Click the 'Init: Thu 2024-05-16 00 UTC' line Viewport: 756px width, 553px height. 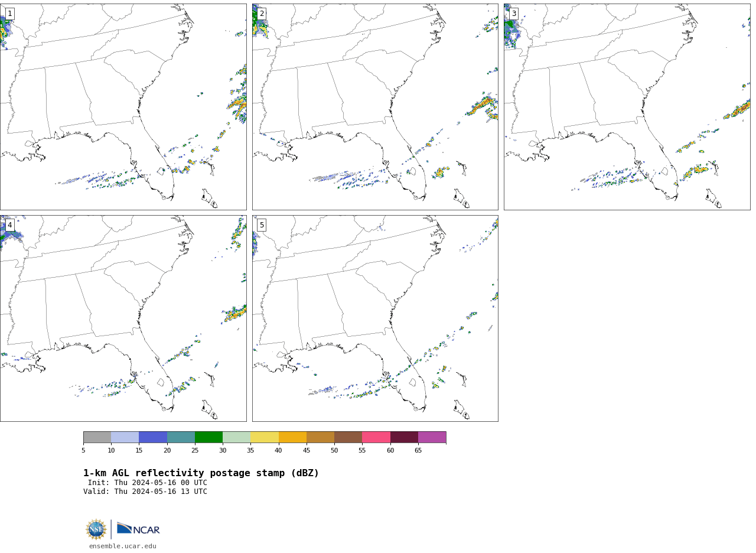coord(148,483)
